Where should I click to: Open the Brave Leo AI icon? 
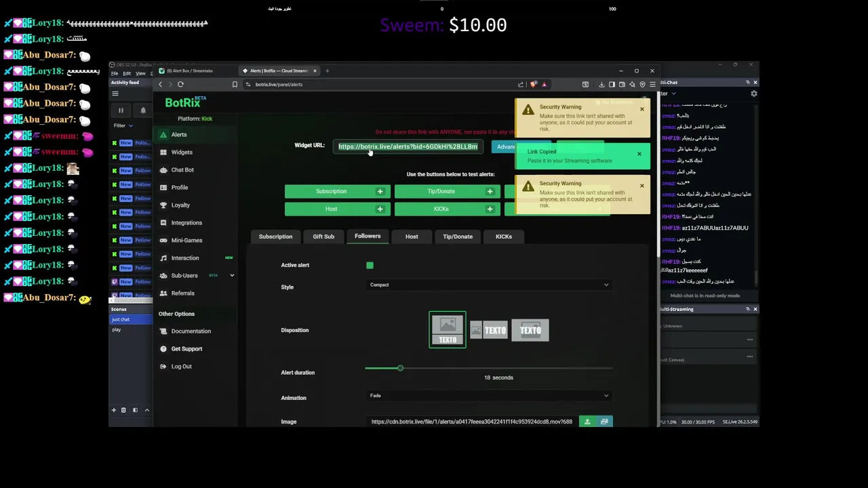[x=632, y=85]
